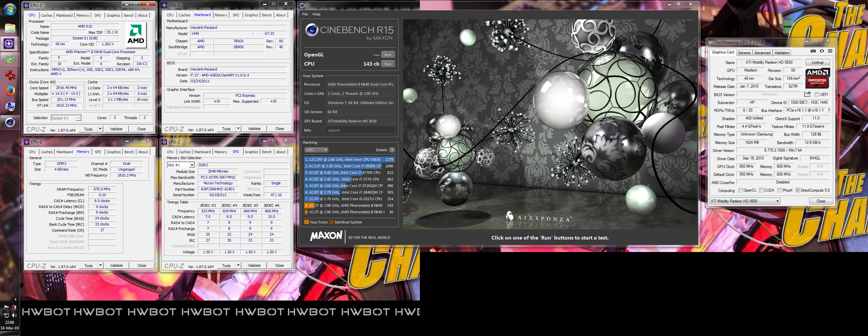Click the BIOS export share icon
Screen dimensions: 868x336
pos(807,94)
